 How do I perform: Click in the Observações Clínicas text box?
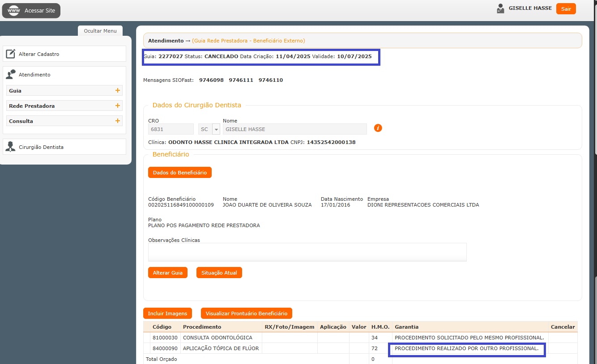point(307,252)
